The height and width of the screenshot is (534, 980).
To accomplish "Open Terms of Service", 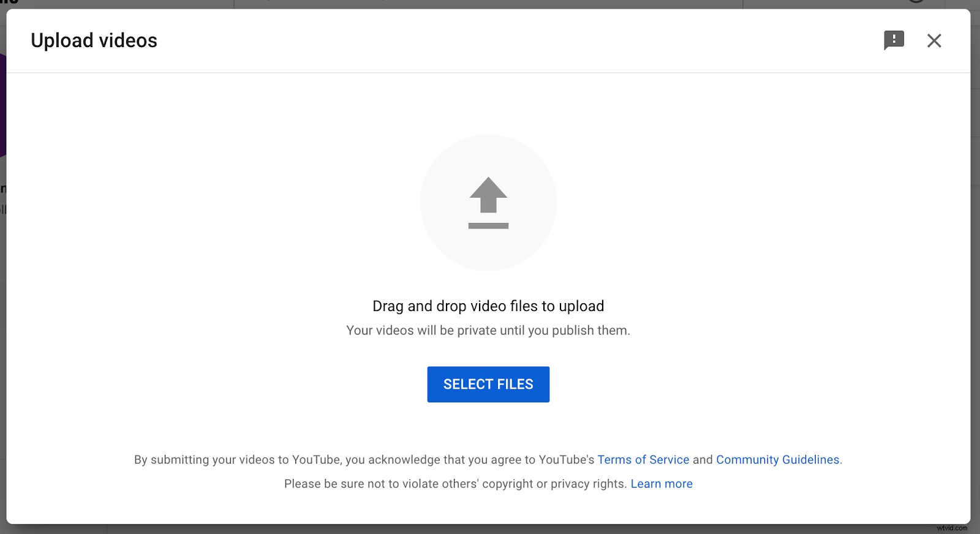I will [x=643, y=459].
